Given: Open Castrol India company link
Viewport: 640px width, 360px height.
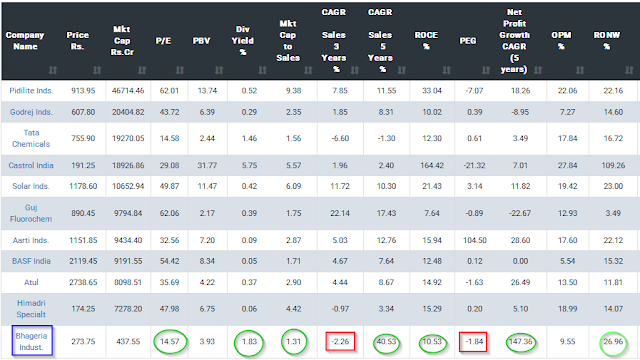Looking at the screenshot, I should pyautogui.click(x=31, y=165).
